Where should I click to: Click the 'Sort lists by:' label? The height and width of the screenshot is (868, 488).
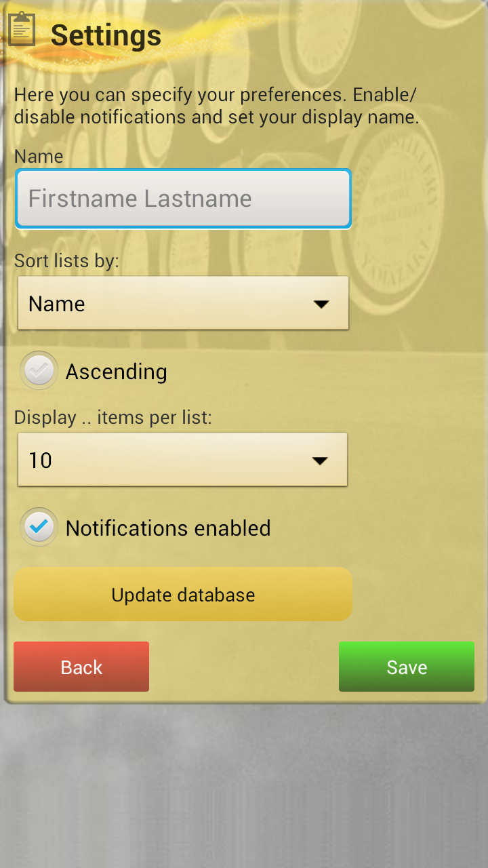(66, 260)
